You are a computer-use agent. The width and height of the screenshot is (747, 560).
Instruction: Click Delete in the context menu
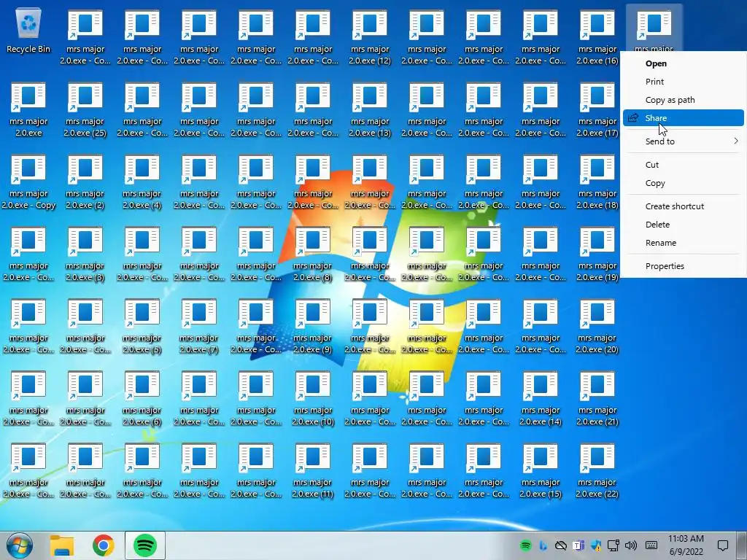click(684, 225)
